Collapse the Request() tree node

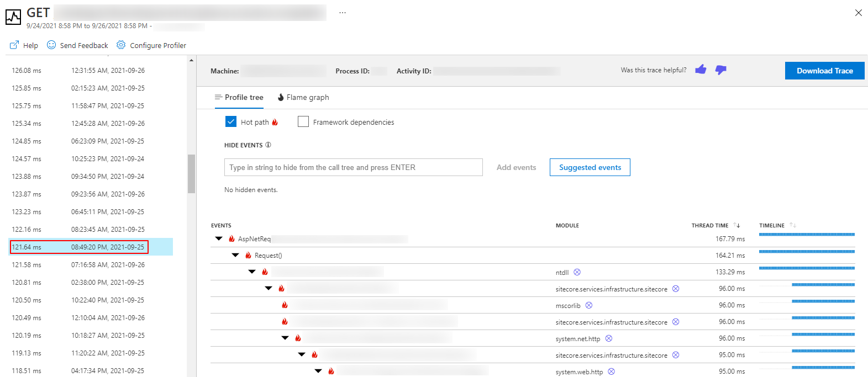[235, 256]
